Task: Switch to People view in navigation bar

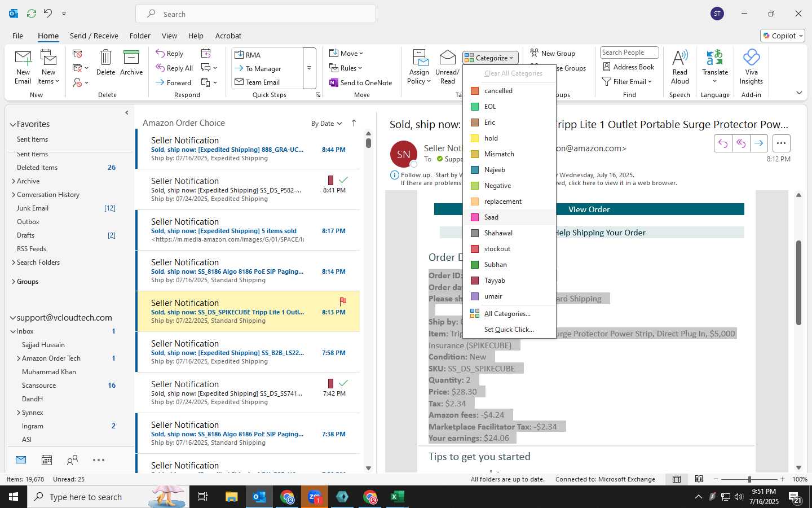Action: pyautogui.click(x=72, y=460)
